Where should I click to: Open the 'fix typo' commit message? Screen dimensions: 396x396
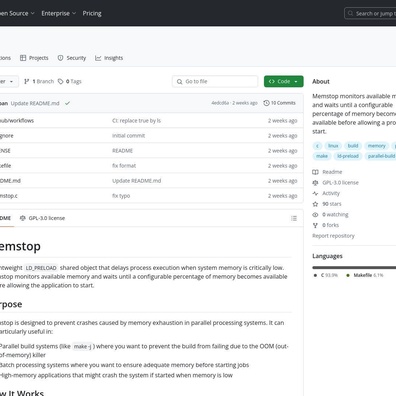pyautogui.click(x=121, y=196)
